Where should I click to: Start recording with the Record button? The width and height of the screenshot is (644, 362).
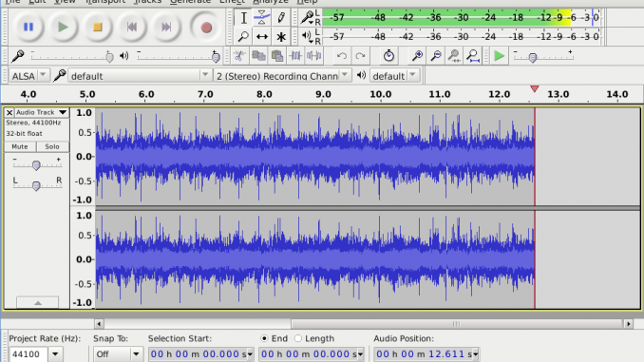tap(206, 28)
